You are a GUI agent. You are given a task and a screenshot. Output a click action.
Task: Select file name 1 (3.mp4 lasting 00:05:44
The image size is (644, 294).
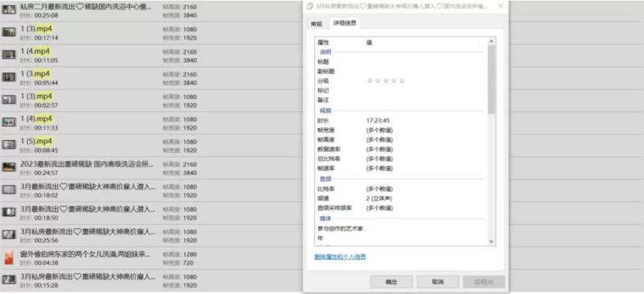35,74
